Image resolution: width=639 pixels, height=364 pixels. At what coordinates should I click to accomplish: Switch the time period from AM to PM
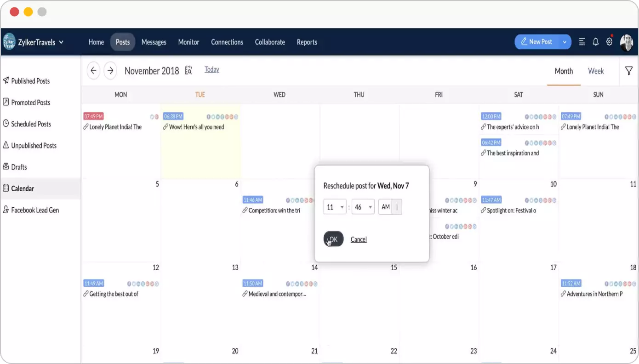click(396, 207)
